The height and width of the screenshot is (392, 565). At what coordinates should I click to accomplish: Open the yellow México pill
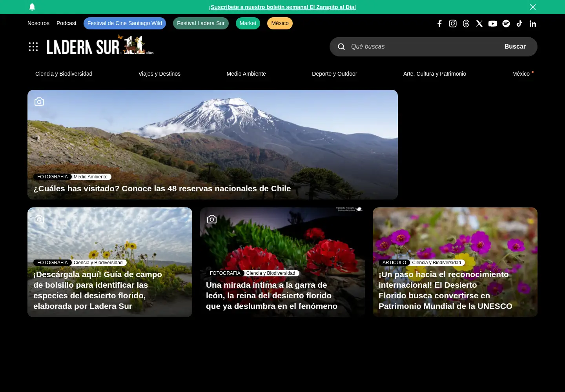(x=280, y=23)
